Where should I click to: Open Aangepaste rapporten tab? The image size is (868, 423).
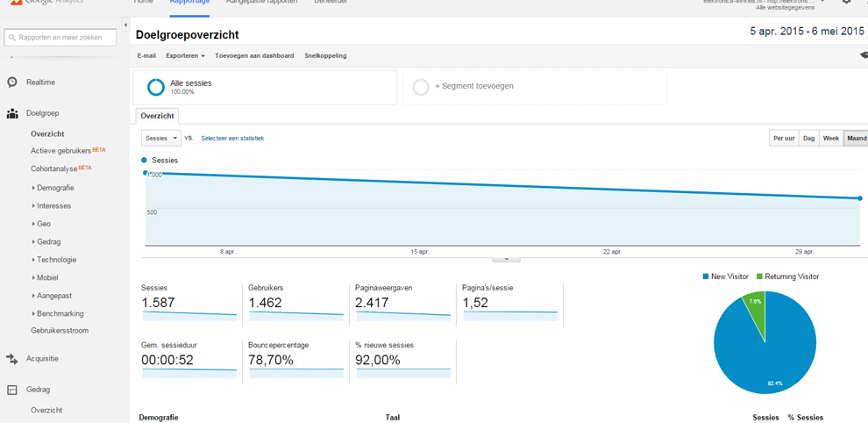click(262, 2)
